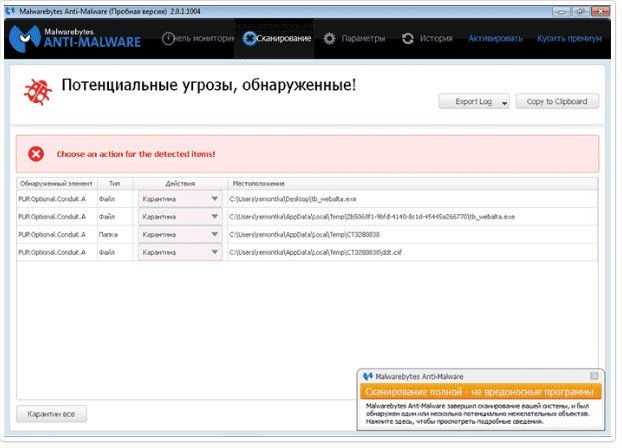
Task: Click the dashboard icon before Панель мониторинга
Action: pyautogui.click(x=170, y=39)
